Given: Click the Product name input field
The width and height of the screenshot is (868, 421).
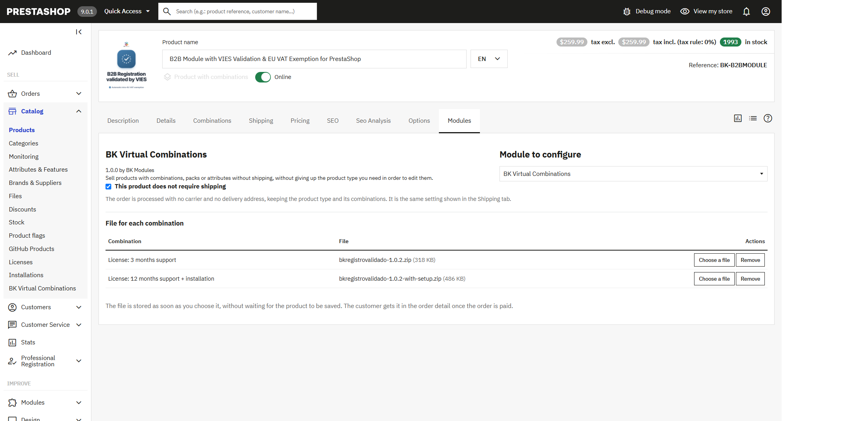Looking at the screenshot, I should [314, 59].
